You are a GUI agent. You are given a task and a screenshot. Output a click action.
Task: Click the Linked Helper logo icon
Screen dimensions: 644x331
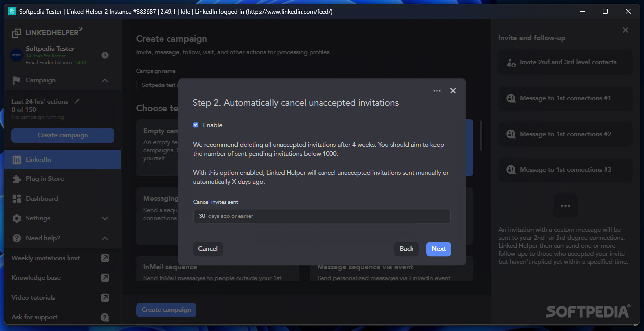point(17,33)
